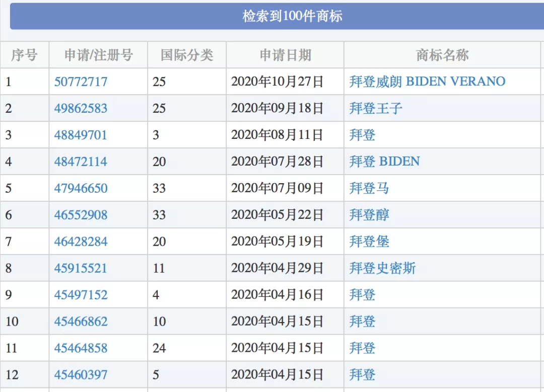Open the 拜登史密斯 trademark link
This screenshot has height=392, width=544.
[x=382, y=268]
